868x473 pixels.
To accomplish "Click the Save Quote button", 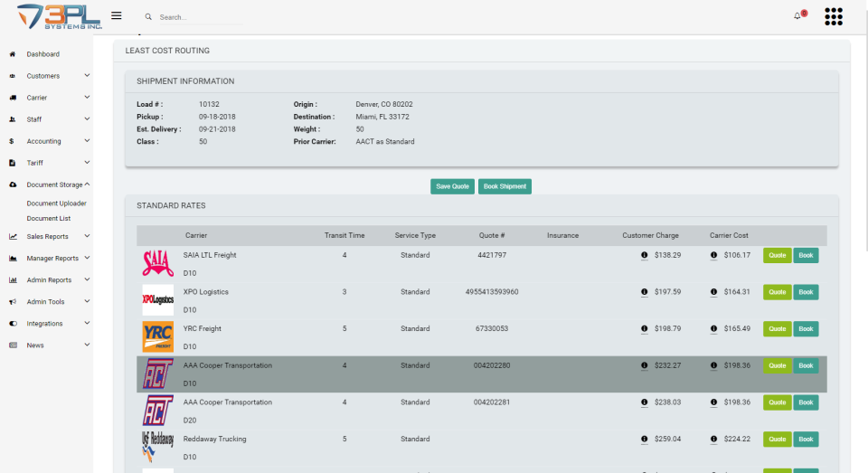I will click(x=452, y=186).
